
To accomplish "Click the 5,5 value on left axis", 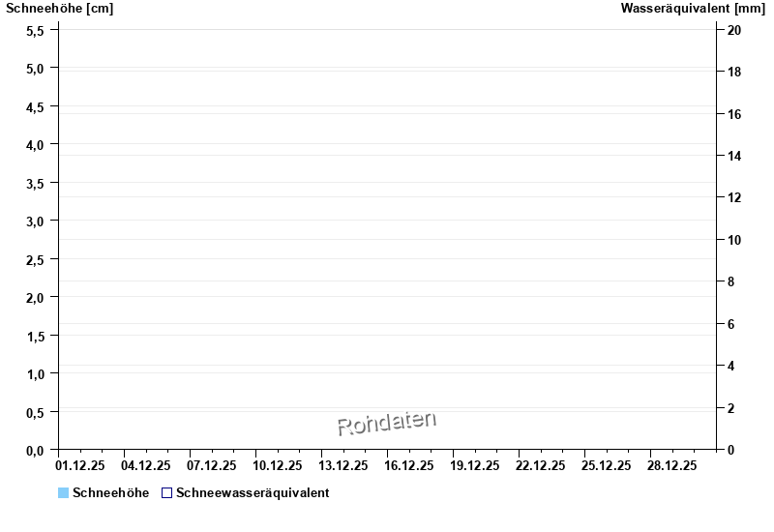I will click(x=35, y=30).
